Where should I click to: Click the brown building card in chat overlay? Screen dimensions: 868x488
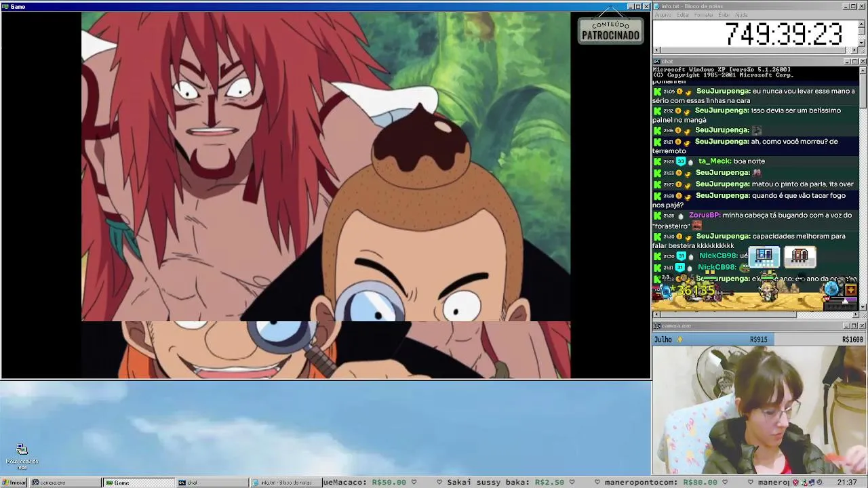800,256
